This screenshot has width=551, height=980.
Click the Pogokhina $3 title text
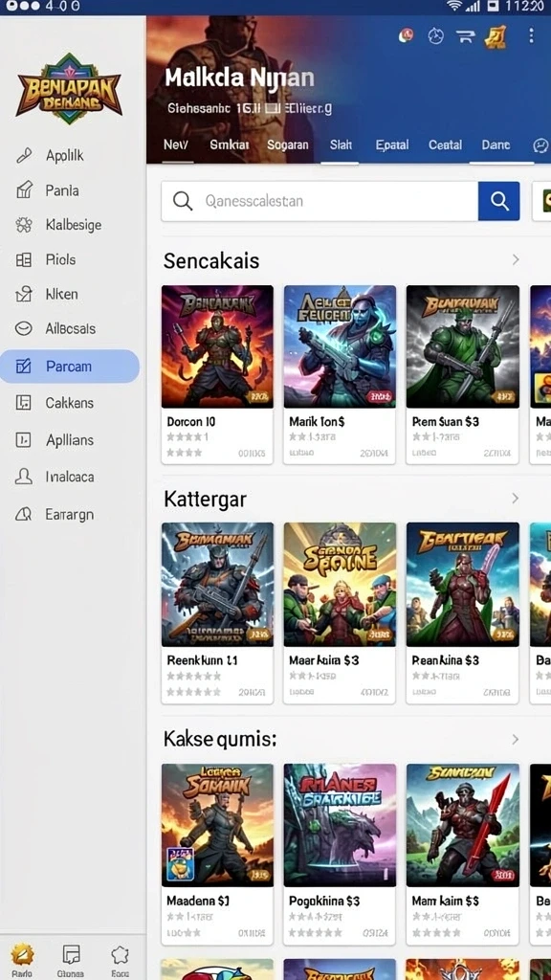324,902
